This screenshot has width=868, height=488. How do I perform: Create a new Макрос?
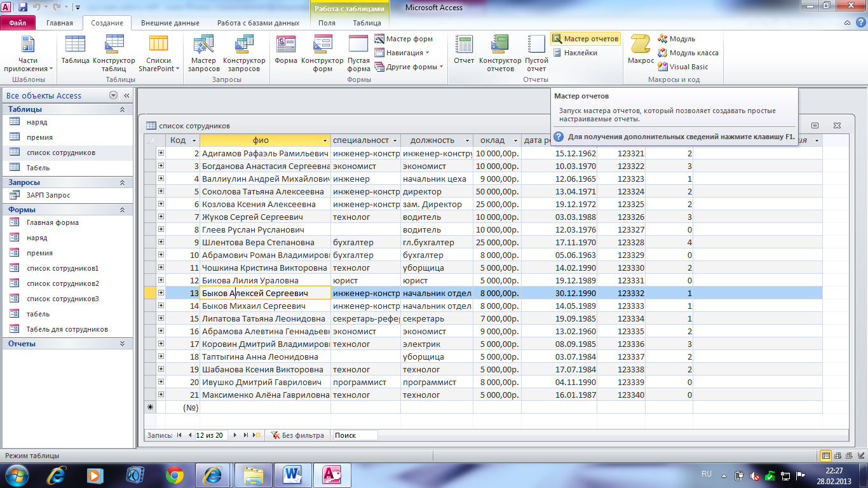coord(641,50)
